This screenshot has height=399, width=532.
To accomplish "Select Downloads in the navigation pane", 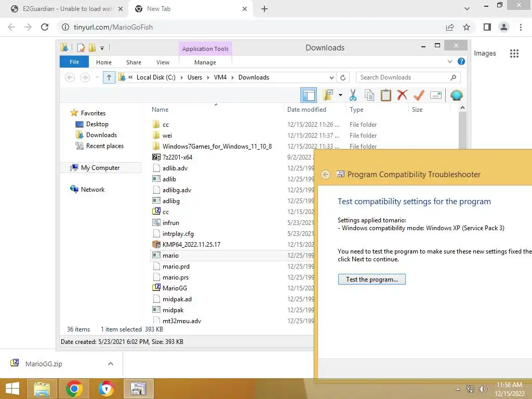I will pos(101,135).
